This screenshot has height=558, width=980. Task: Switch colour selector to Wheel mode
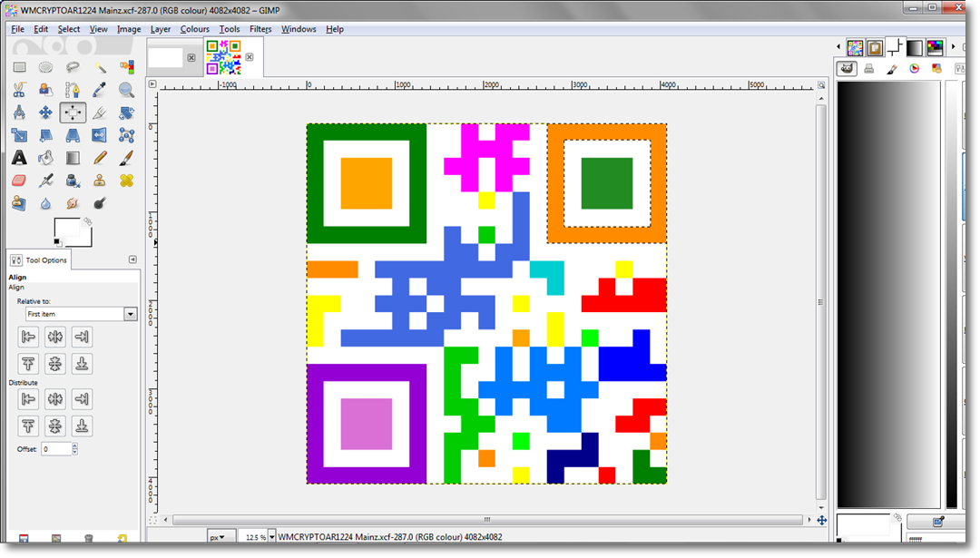pos(915,69)
